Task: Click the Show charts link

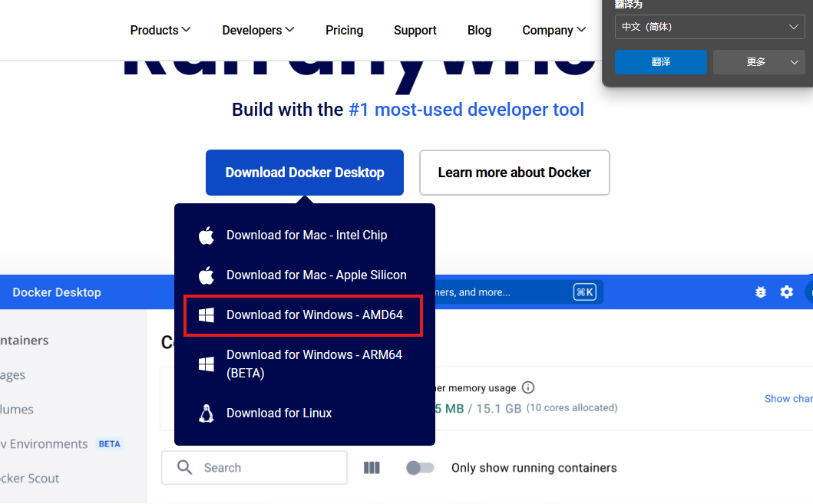Action: point(788,398)
